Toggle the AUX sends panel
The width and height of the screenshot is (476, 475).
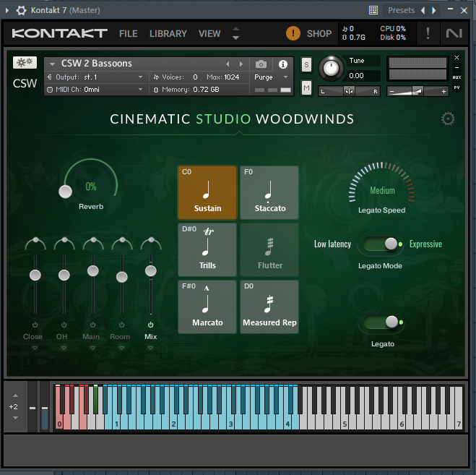coord(456,77)
